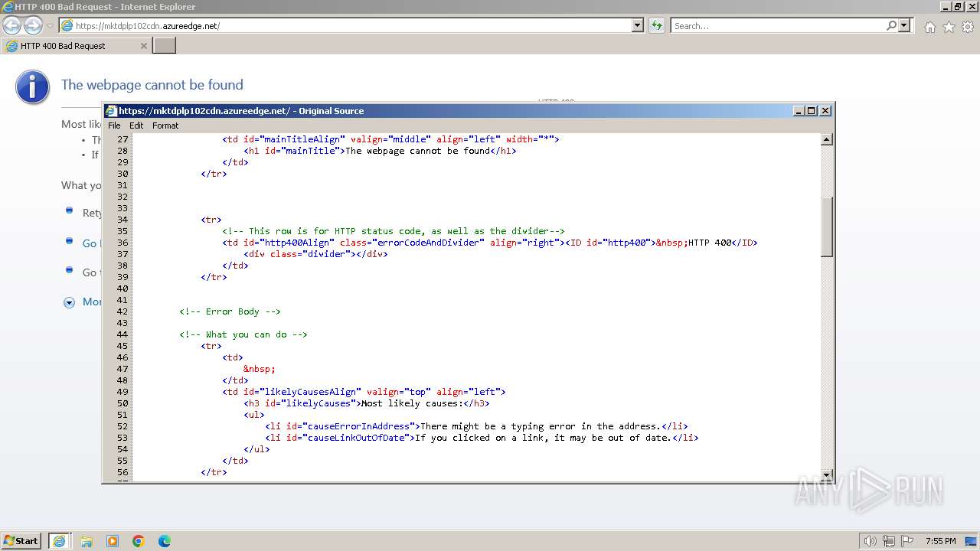
Task: Click the page icon in address bar
Action: pos(67,26)
